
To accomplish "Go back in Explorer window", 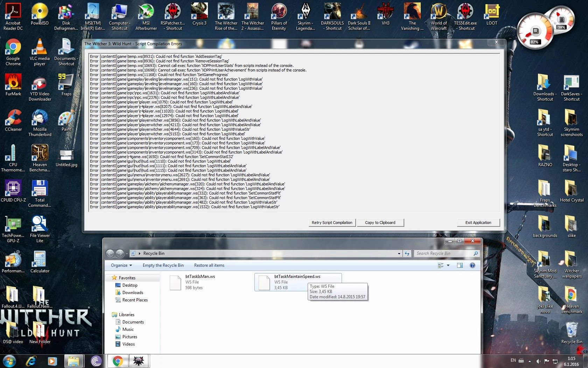I will click(110, 253).
